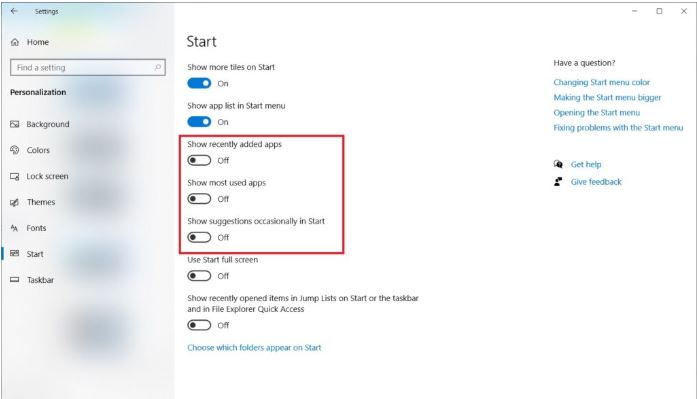
Task: Click the Taskbar icon in sidebar
Action: click(15, 280)
